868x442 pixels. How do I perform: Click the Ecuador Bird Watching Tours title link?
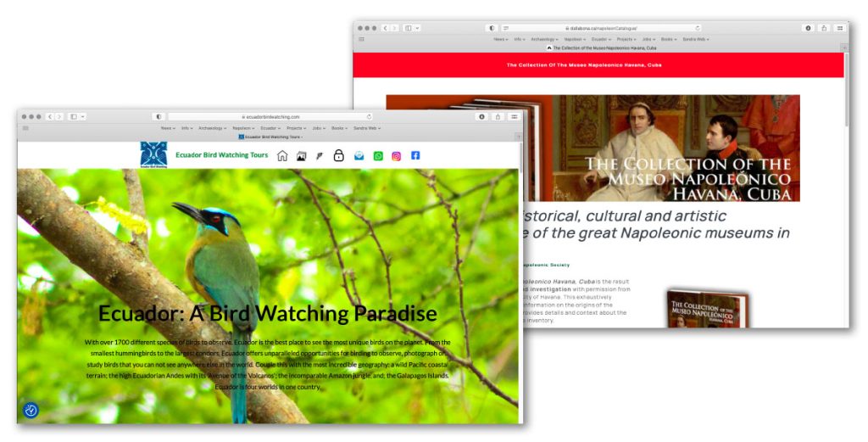pyautogui.click(x=221, y=155)
